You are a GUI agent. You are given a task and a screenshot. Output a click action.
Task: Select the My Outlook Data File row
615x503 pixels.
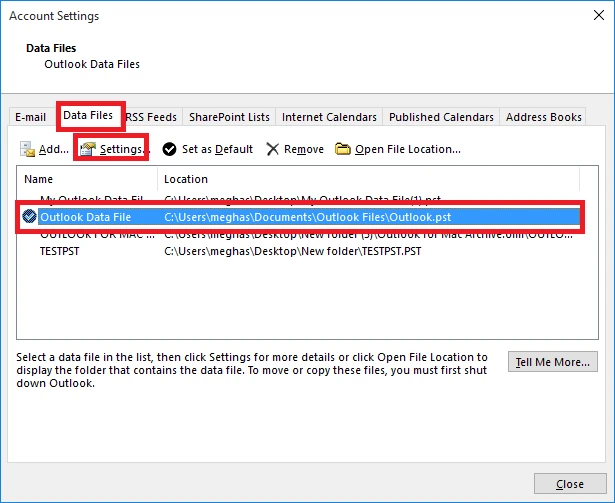pos(90,200)
